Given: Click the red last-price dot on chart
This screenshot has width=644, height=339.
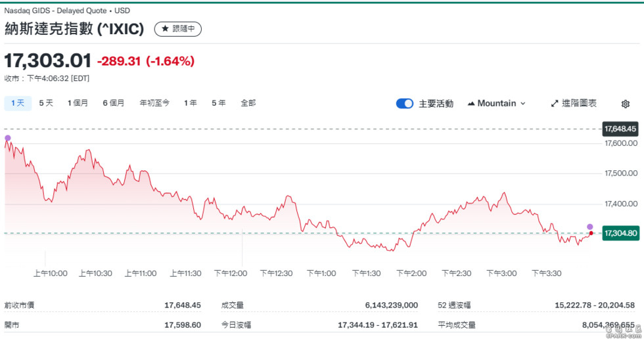Looking at the screenshot, I should (x=591, y=233).
